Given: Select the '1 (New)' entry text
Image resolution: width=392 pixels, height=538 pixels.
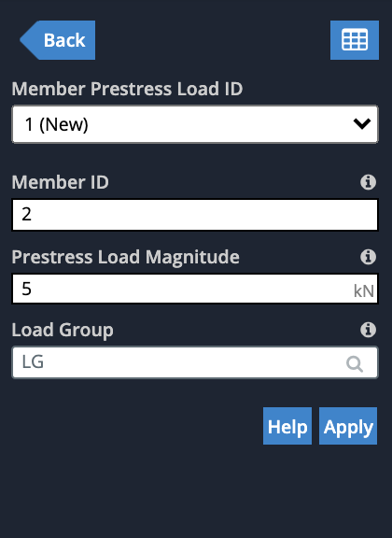Looking at the screenshot, I should click(57, 124).
